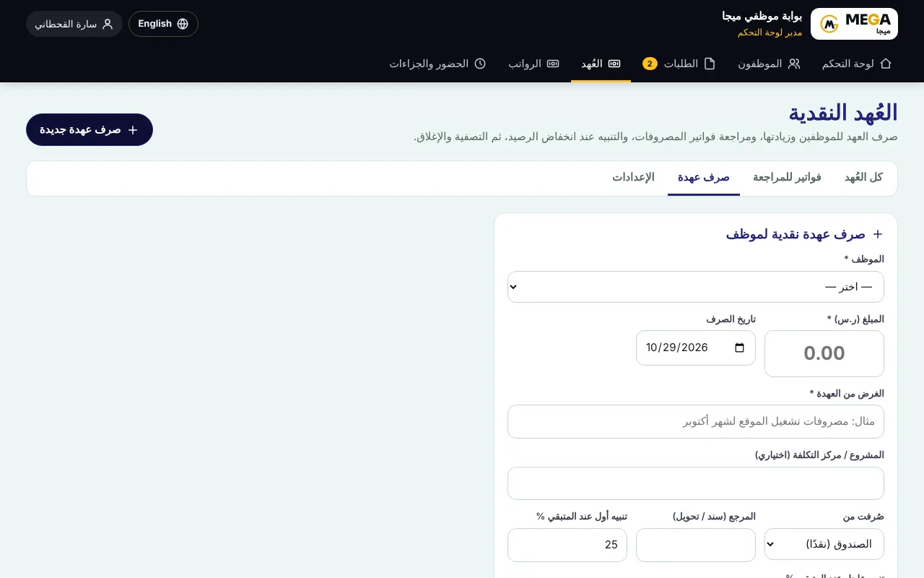Switch to فواتير للمراجعة tab
The height and width of the screenshot is (578, 924).
click(x=787, y=178)
